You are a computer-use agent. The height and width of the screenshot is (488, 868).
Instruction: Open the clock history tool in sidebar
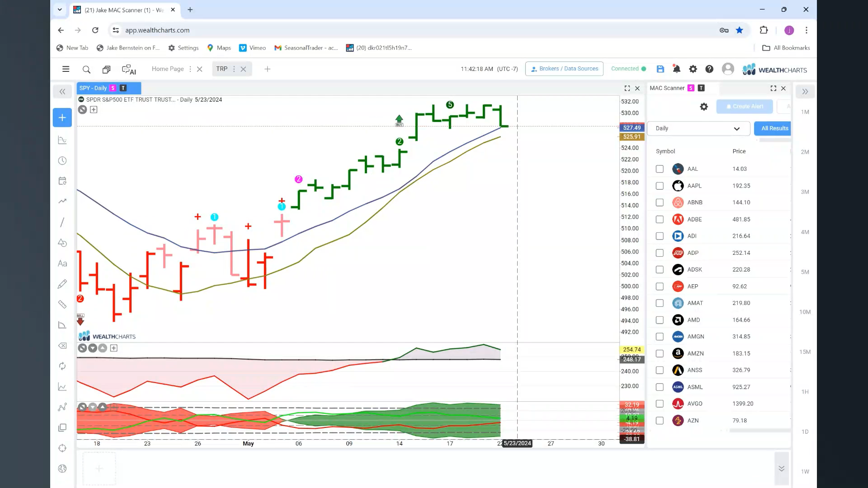pos(62,161)
